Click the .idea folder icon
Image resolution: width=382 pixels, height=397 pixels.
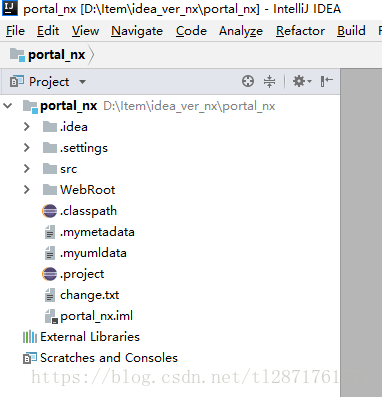pyautogui.click(x=50, y=127)
